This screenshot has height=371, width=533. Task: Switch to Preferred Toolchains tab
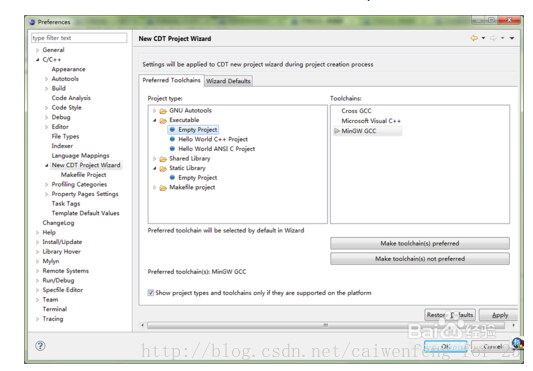171,80
